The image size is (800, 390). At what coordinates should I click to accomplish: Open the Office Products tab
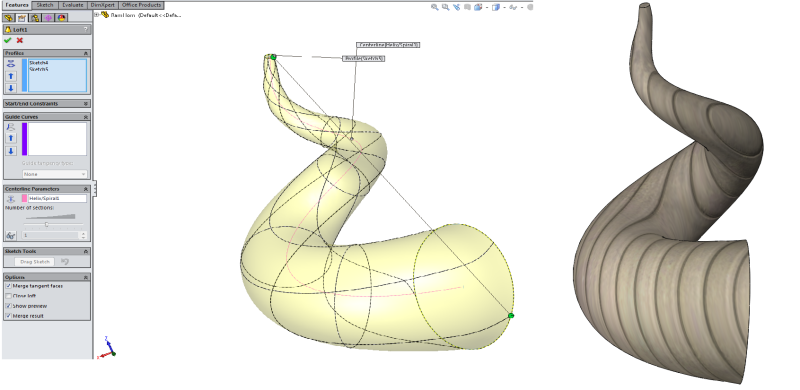[x=141, y=5]
